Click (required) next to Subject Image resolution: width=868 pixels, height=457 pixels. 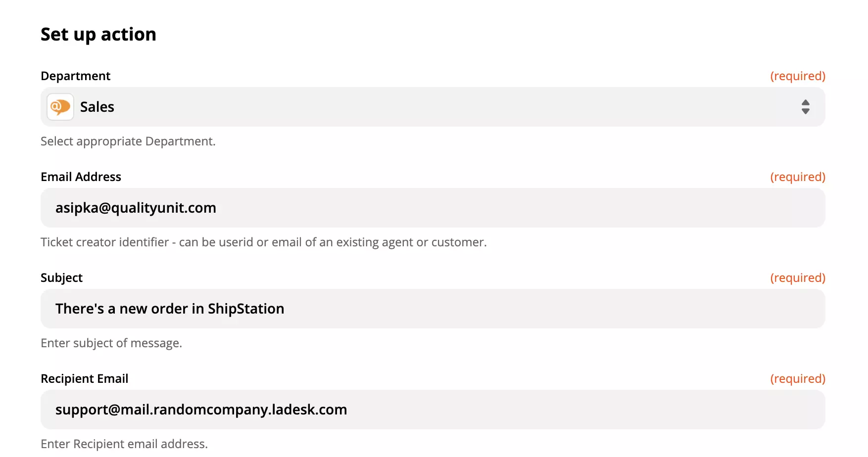pyautogui.click(x=797, y=277)
